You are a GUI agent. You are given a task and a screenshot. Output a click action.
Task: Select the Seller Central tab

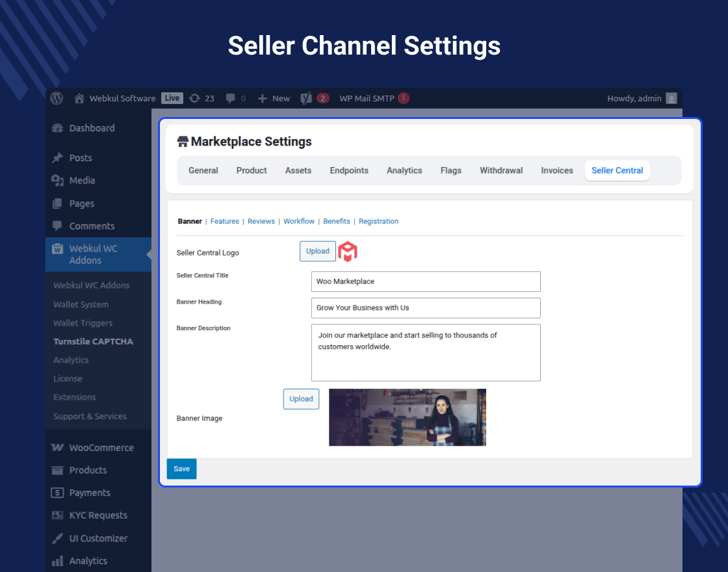click(x=617, y=170)
